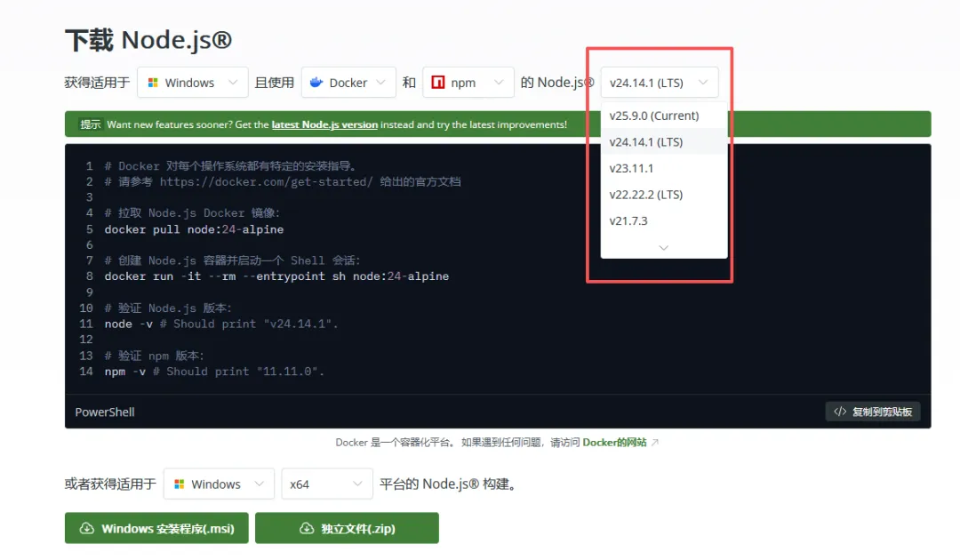This screenshot has height=560, width=960.
Task: Pick v21.7.3 in the version list
Action: point(664,221)
